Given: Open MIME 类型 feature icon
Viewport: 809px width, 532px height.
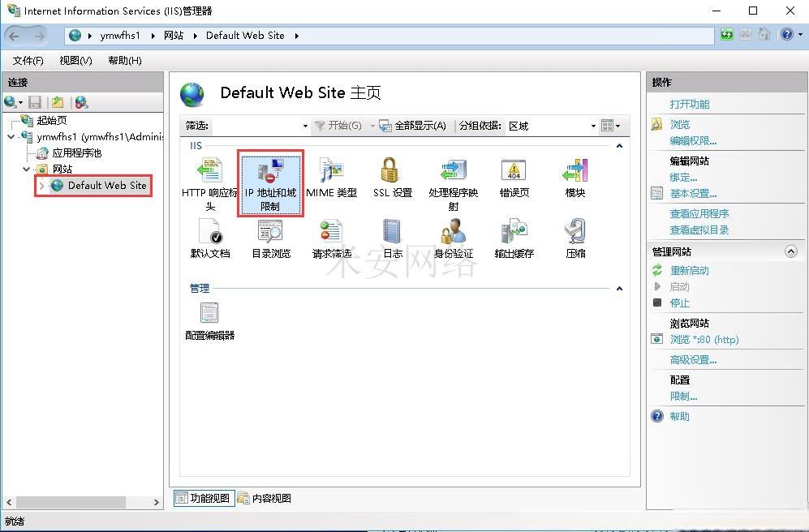Looking at the screenshot, I should click(x=331, y=178).
